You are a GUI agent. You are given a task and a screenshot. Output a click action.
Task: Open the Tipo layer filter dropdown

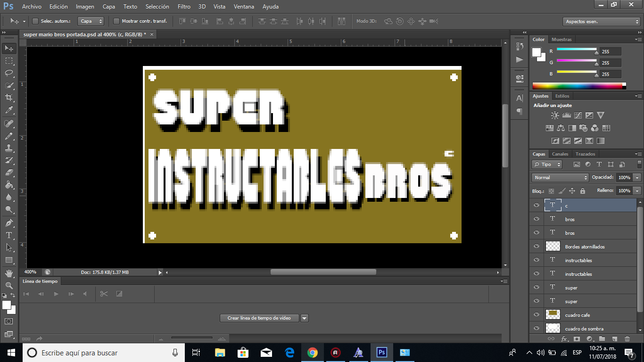pyautogui.click(x=547, y=165)
